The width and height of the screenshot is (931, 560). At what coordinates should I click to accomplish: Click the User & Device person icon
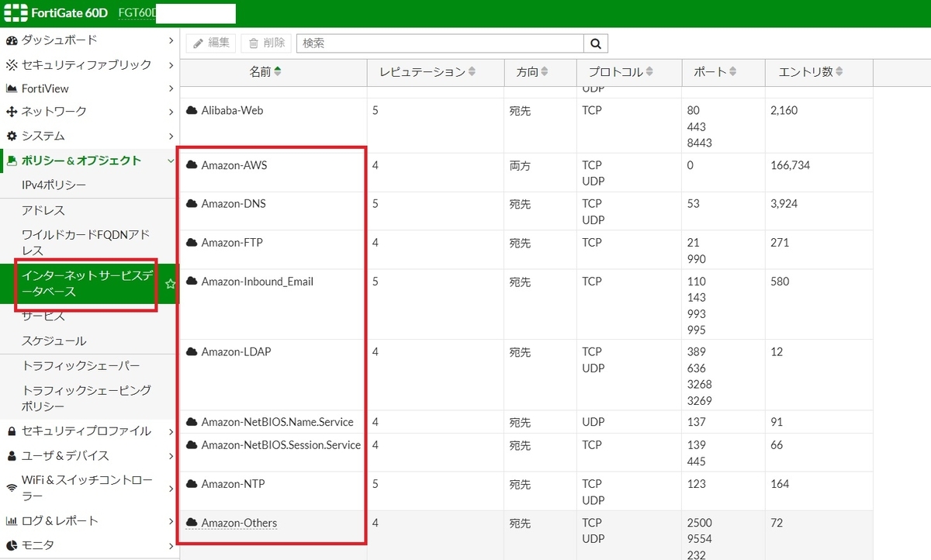click(x=12, y=455)
